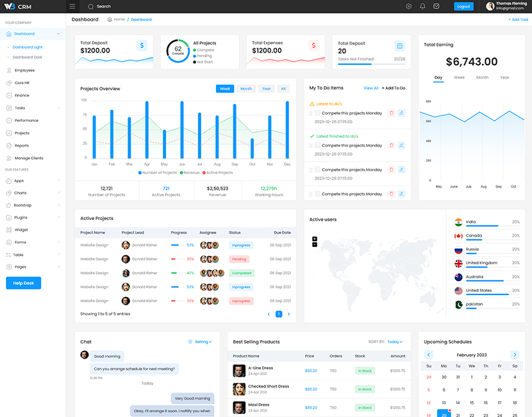Open settings gear in top bar
The image size is (532, 417).
point(408,6)
